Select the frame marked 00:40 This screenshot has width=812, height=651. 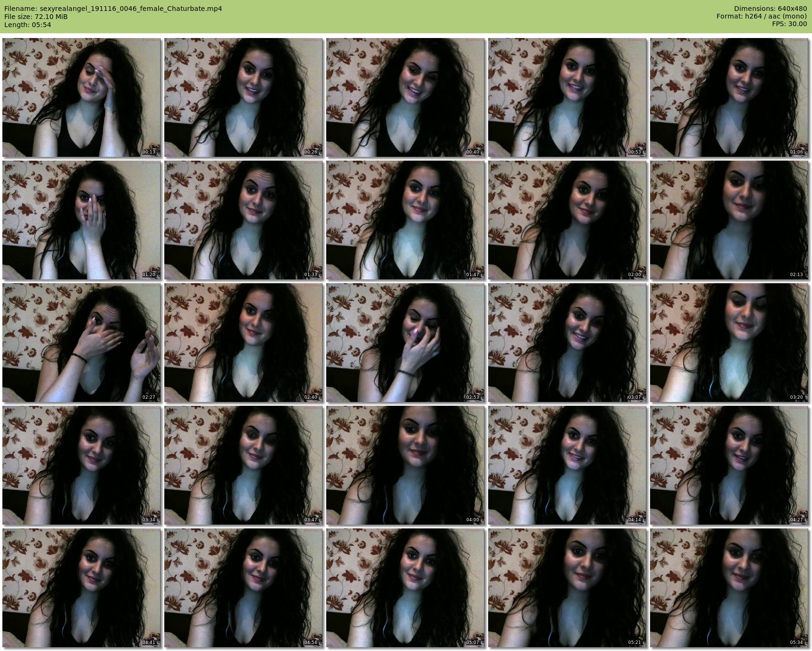405,97
